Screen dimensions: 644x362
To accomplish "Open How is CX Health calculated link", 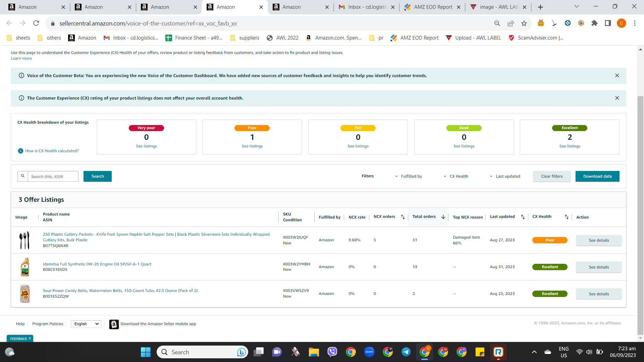I will [52, 151].
